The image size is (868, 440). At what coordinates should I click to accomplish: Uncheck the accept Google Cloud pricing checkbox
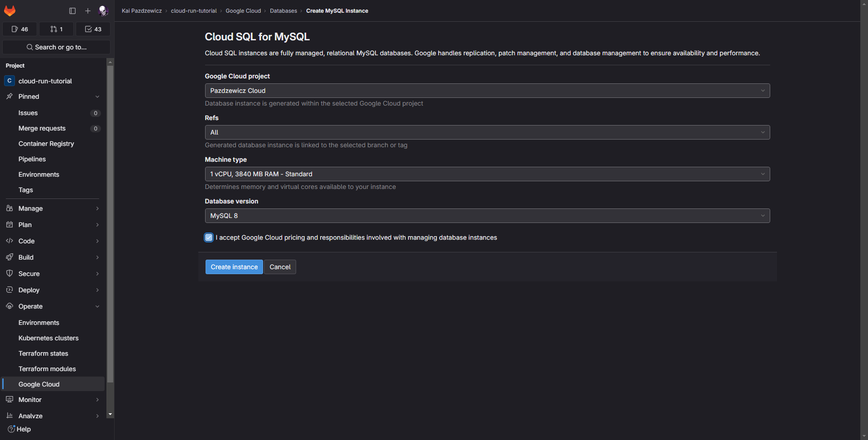coord(209,237)
